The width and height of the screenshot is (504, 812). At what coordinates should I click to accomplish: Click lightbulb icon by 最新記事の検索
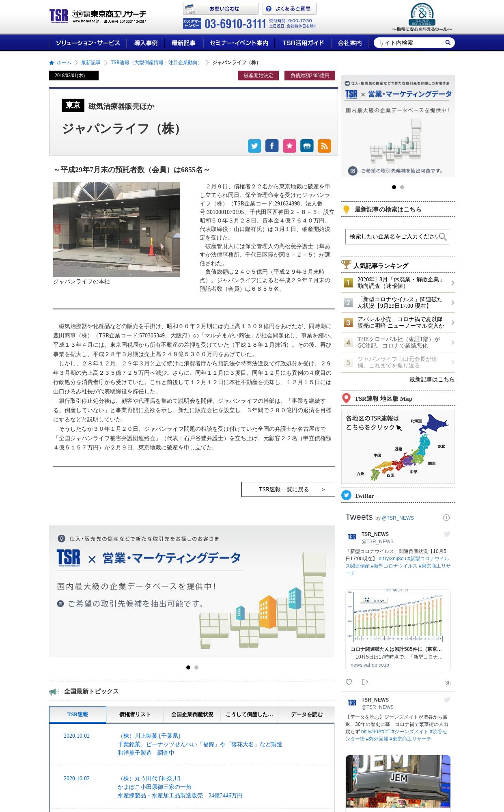click(346, 209)
